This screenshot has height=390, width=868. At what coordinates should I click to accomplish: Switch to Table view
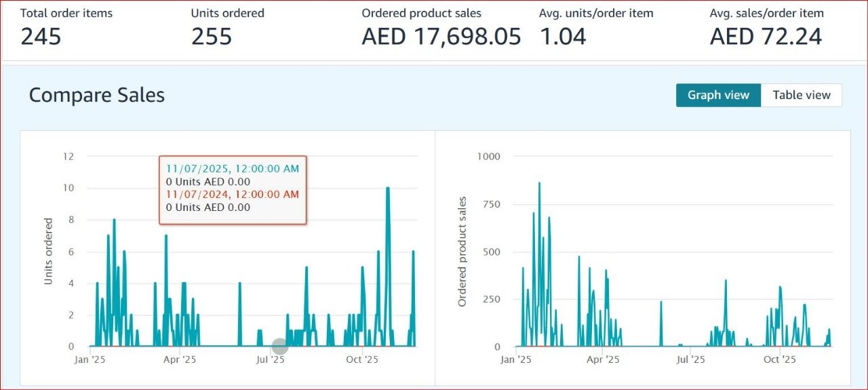(x=802, y=95)
